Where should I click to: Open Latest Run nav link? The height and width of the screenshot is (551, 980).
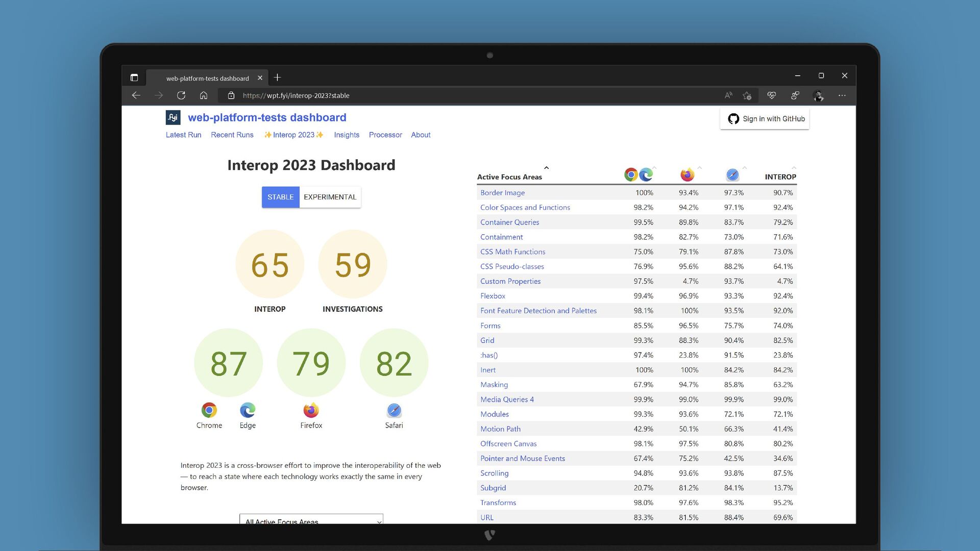(183, 135)
